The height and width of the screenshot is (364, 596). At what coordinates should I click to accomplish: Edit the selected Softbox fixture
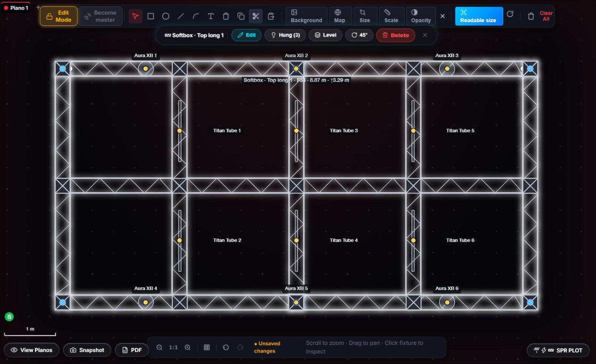[x=246, y=35]
